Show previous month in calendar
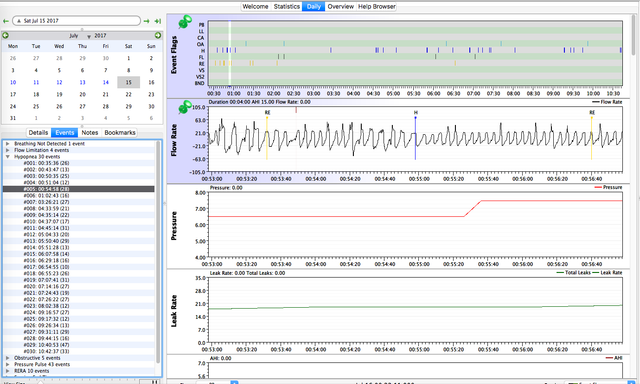The width and height of the screenshot is (640, 384). pos(5,36)
